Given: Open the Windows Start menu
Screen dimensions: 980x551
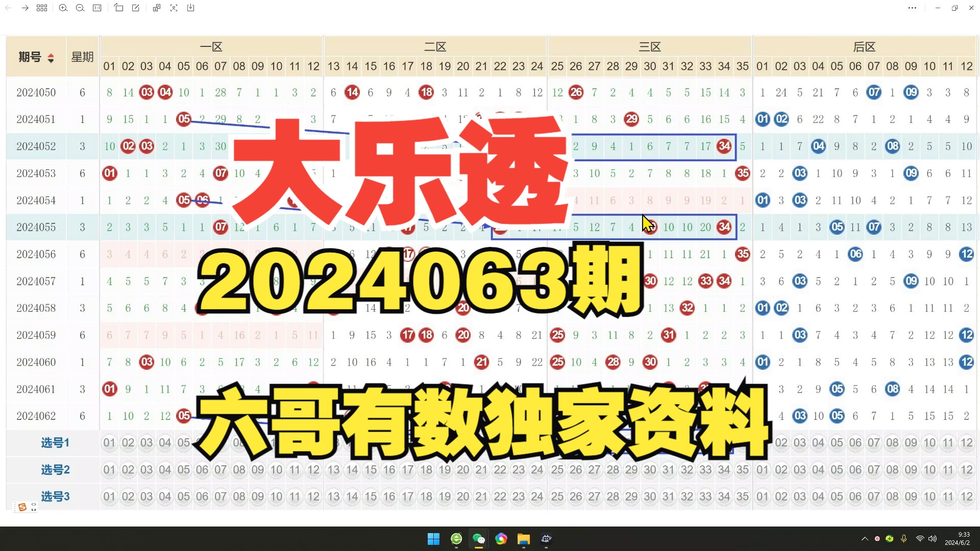Looking at the screenshot, I should [x=433, y=539].
